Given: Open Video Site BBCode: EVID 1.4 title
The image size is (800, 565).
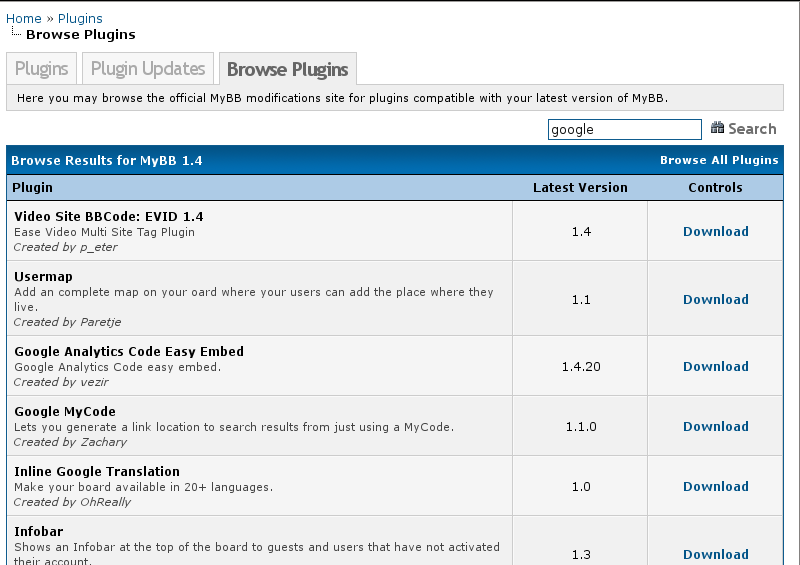Looking at the screenshot, I should [x=108, y=216].
